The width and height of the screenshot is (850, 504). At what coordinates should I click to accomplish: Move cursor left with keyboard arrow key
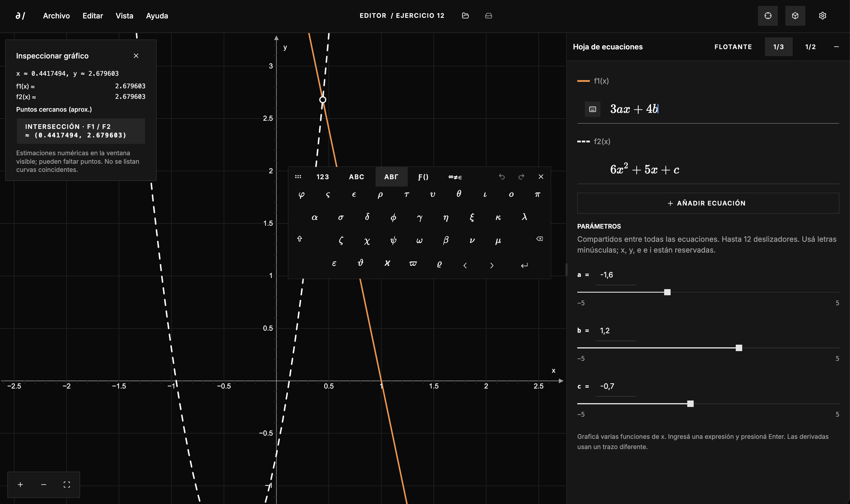coord(465,265)
